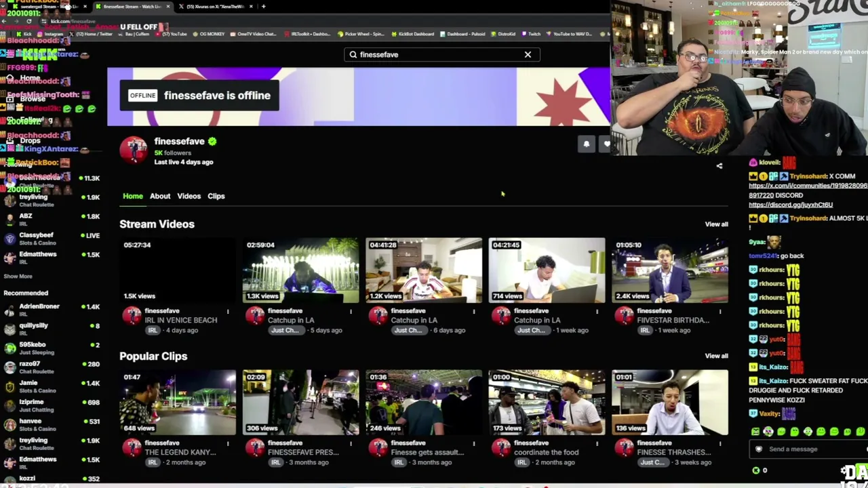Click the quillysilly avatar icon
Viewport: 868px width, 488px height.
(x=9, y=329)
